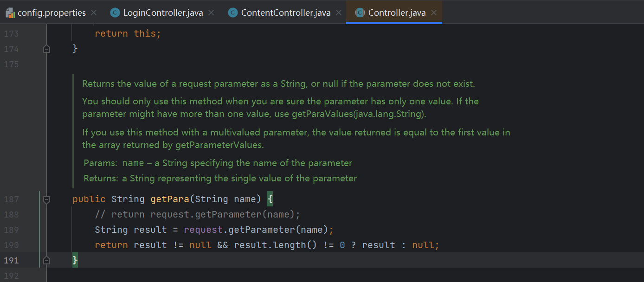Click the 'public' keyword on line 187
644x282 pixels.
click(x=89, y=199)
